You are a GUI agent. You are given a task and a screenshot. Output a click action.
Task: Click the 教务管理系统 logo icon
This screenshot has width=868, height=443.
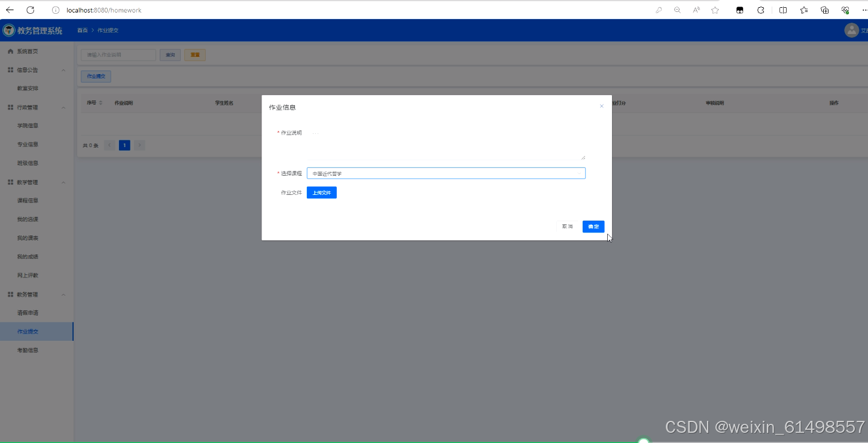8,30
